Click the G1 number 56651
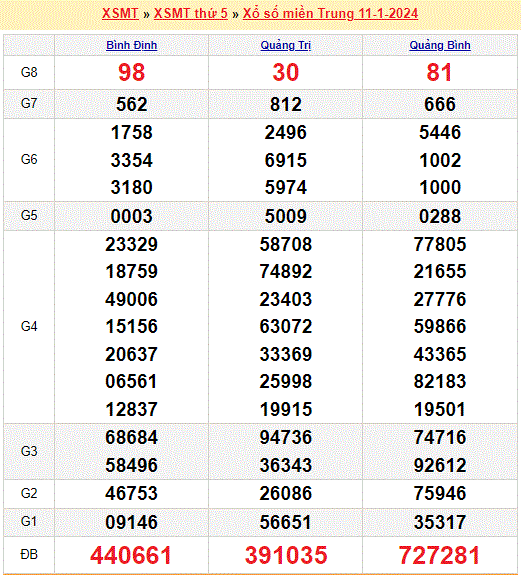Viewport: 521px width, 575px height. (x=286, y=522)
